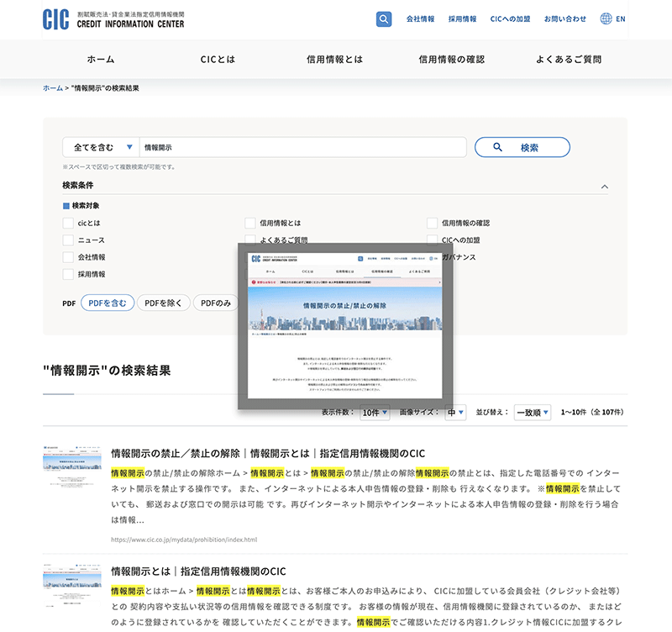Open result title 情報開示の禁止／禁止の解除
672x632 pixels.
(268, 453)
